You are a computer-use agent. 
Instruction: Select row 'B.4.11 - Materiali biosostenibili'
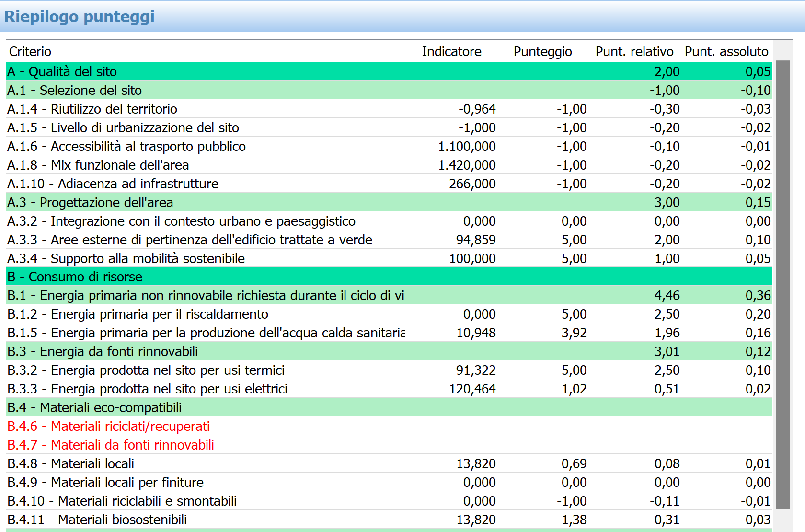389,520
